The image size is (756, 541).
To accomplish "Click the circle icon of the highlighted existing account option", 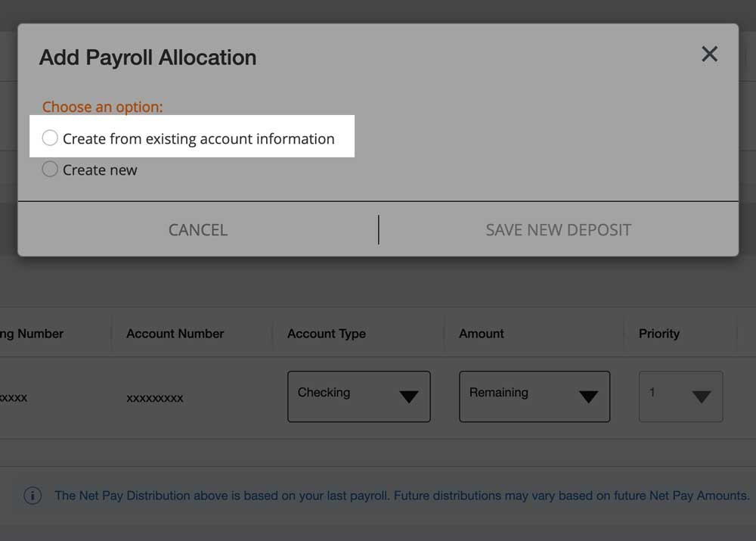I will [x=50, y=138].
